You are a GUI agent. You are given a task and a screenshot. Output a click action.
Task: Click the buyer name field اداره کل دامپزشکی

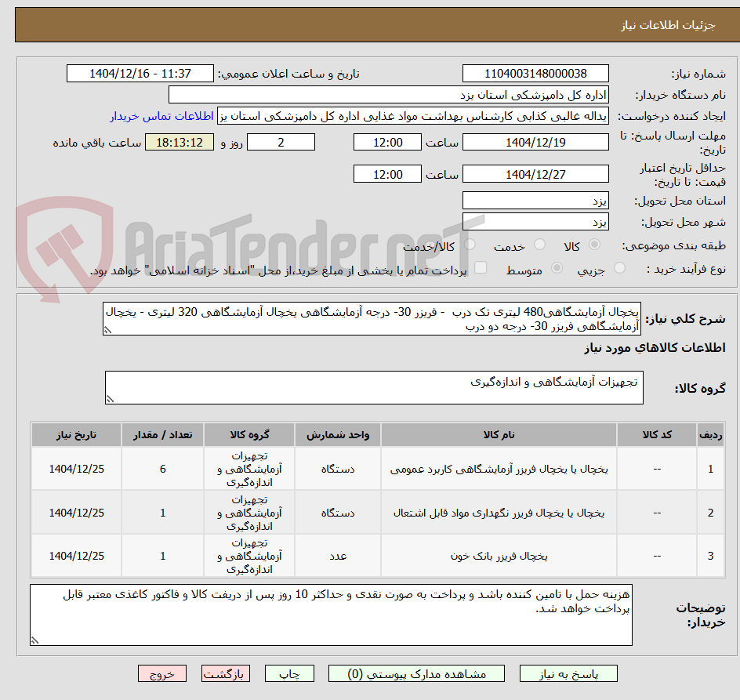click(388, 95)
